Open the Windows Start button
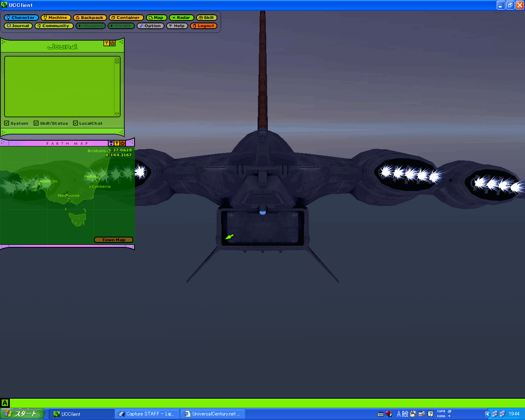This screenshot has height=420, width=525. click(x=23, y=414)
